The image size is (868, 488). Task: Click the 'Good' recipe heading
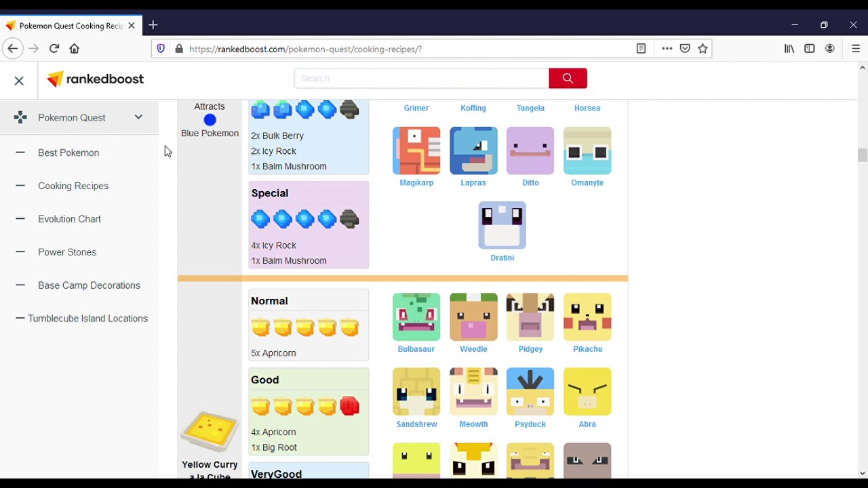pyautogui.click(x=265, y=380)
